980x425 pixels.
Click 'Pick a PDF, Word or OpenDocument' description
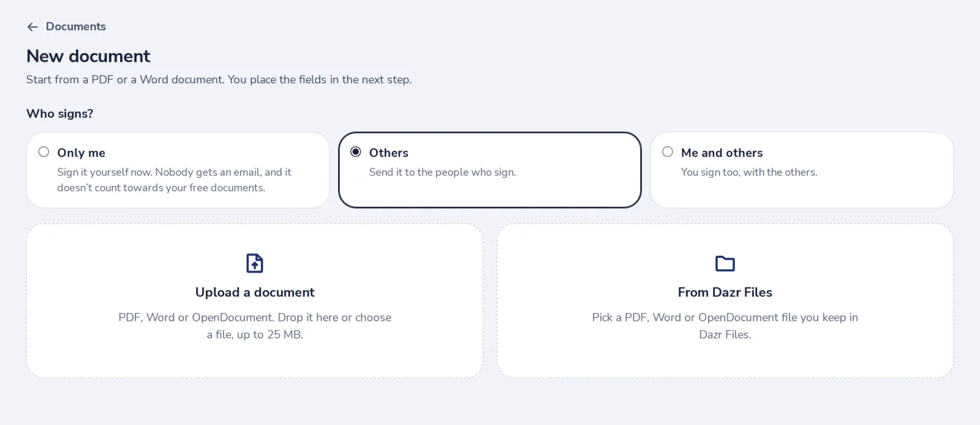tap(725, 326)
